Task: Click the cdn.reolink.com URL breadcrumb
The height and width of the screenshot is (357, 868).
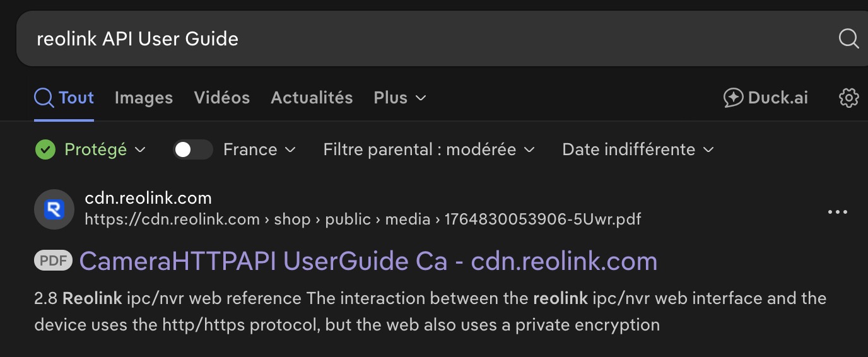Action: 363,219
